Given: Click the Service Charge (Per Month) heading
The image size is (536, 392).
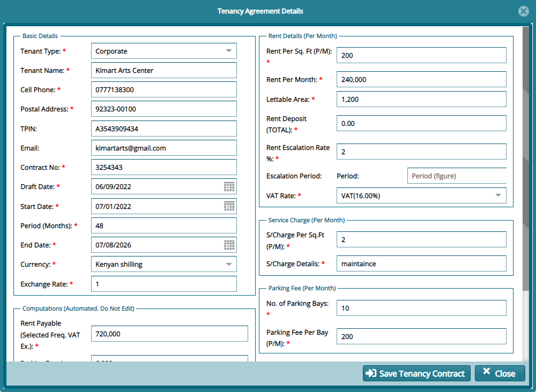Looking at the screenshot, I should pos(306,220).
